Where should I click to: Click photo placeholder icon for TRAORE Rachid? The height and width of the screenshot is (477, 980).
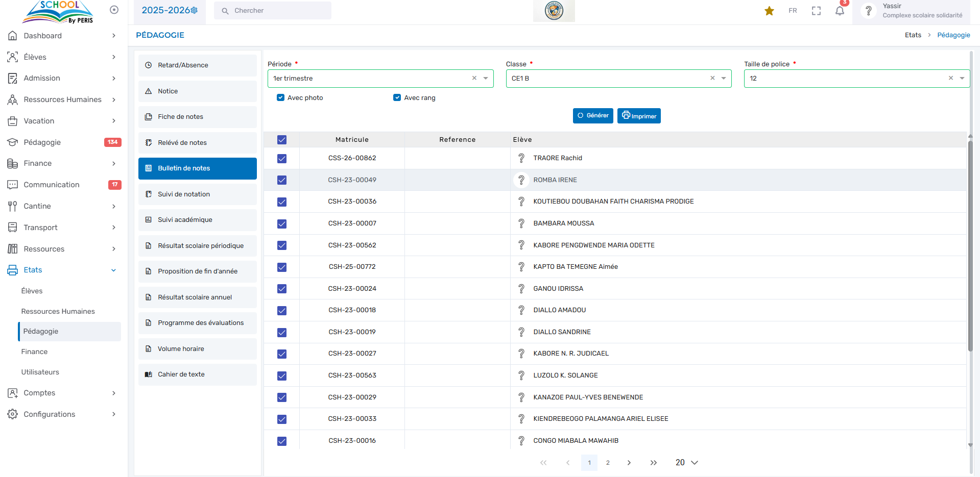click(x=521, y=158)
